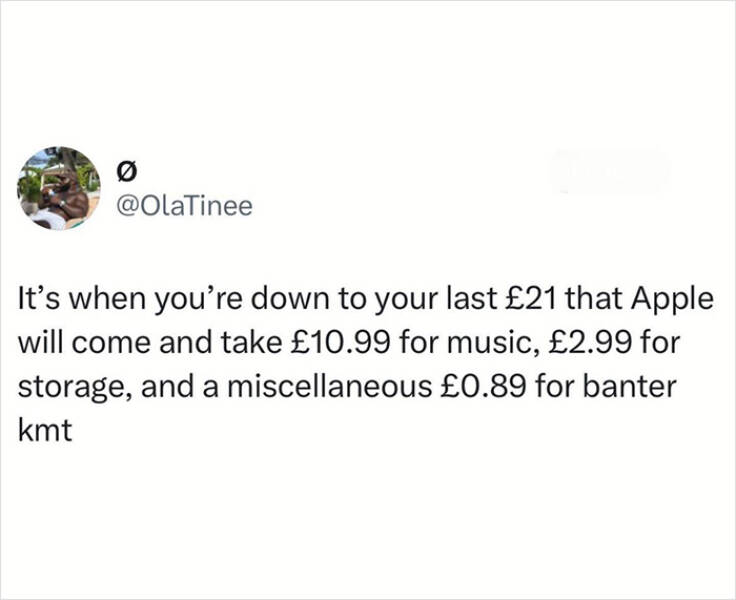The height and width of the screenshot is (600, 736).
Task: Open the @OlaTinee profile handle
Action: [185, 205]
